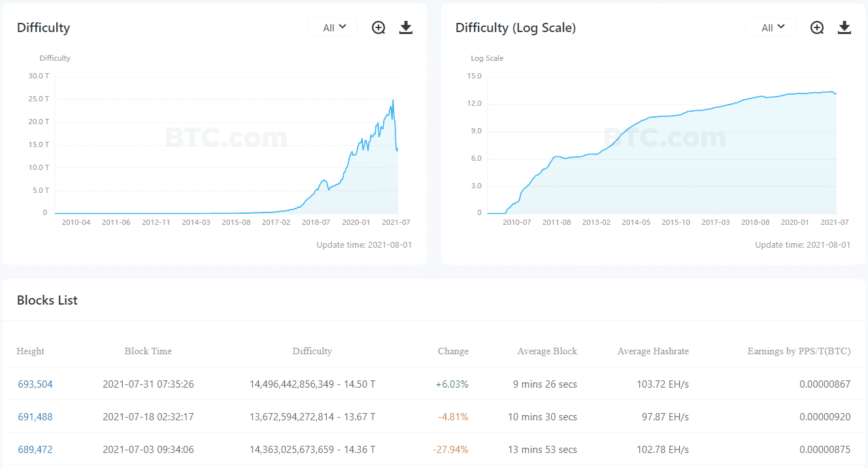
Task: Click the Difficulty column header in Blocks List
Action: pyautogui.click(x=312, y=351)
